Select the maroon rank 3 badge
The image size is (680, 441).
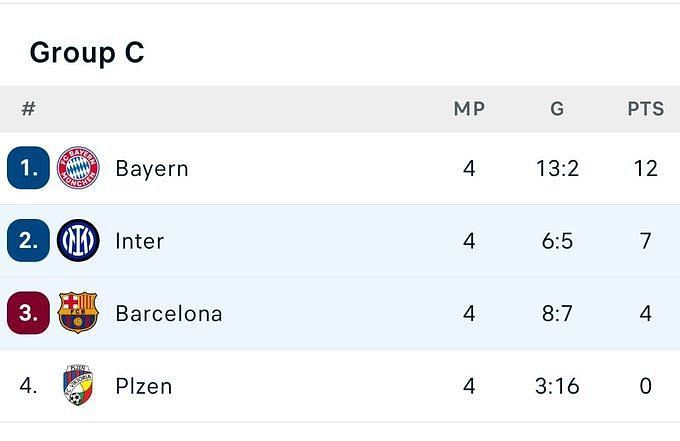pyautogui.click(x=28, y=313)
